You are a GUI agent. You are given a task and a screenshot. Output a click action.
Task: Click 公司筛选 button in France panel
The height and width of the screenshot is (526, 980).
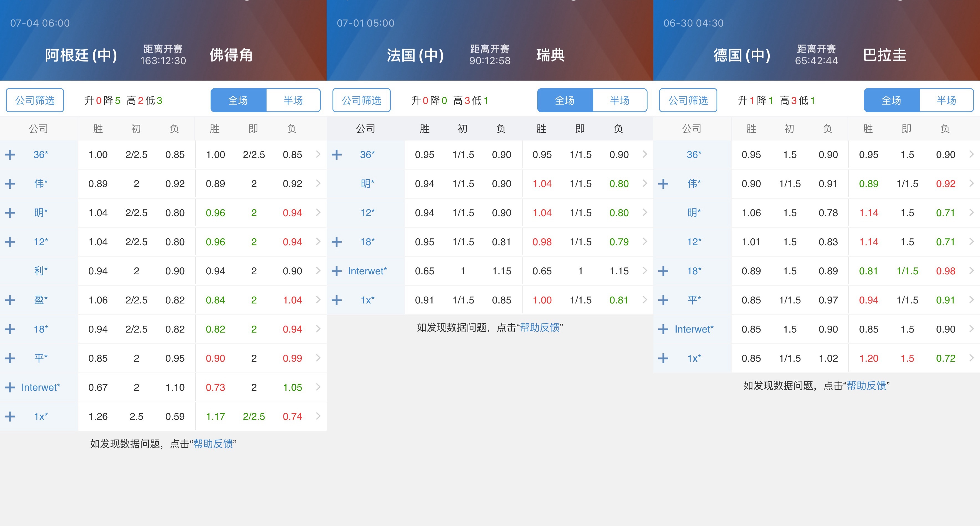pyautogui.click(x=361, y=101)
